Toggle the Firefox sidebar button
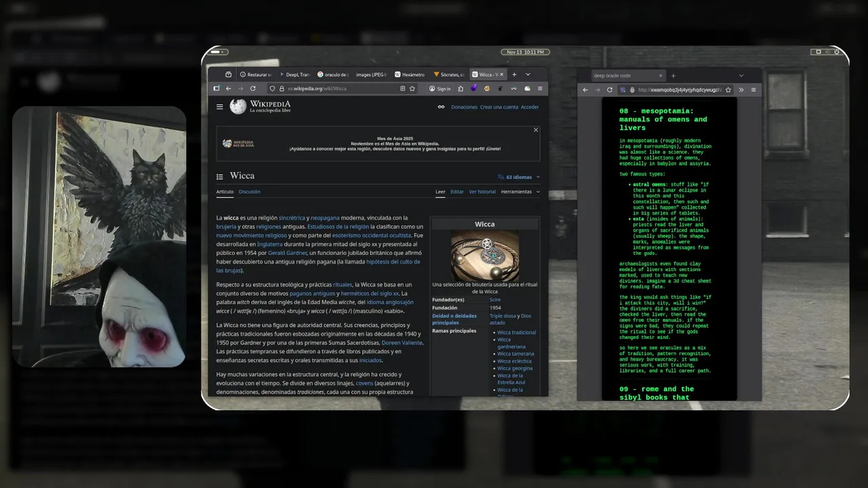This screenshot has height=488, width=868. [216, 89]
